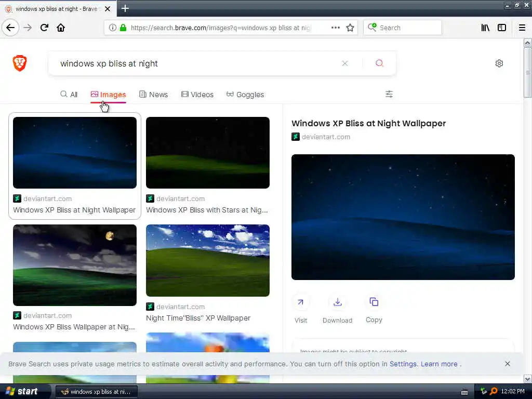Copy the previewed image
The width and height of the screenshot is (532, 399).
[374, 309]
